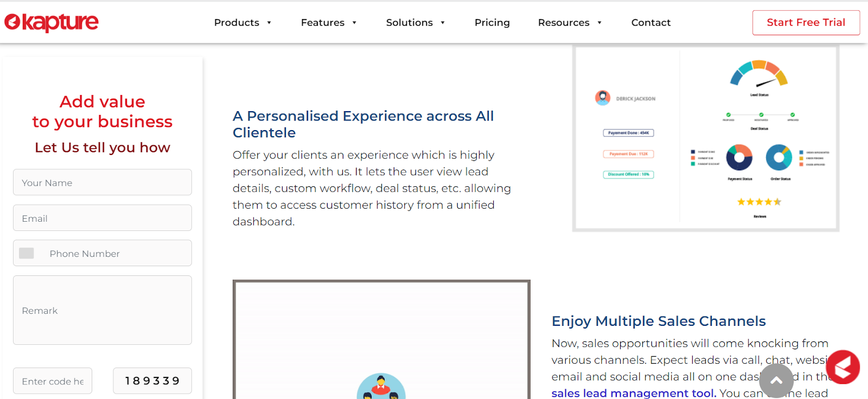Go to the Pricing page
The image size is (868, 399).
click(492, 23)
